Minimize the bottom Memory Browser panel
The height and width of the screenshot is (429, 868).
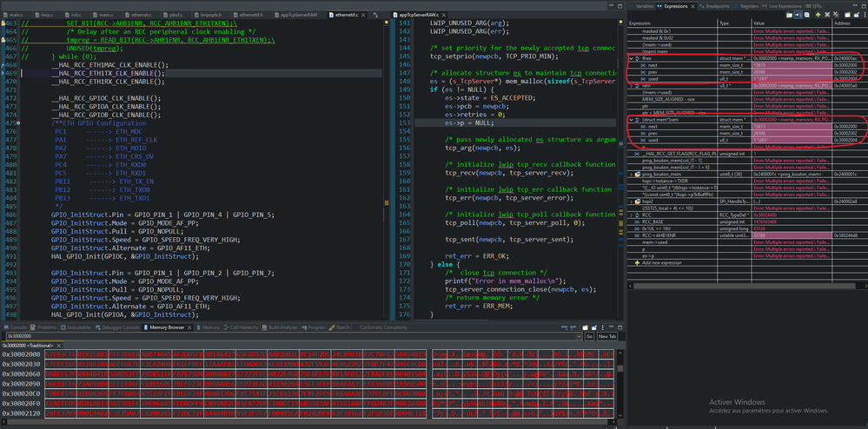[x=611, y=327]
